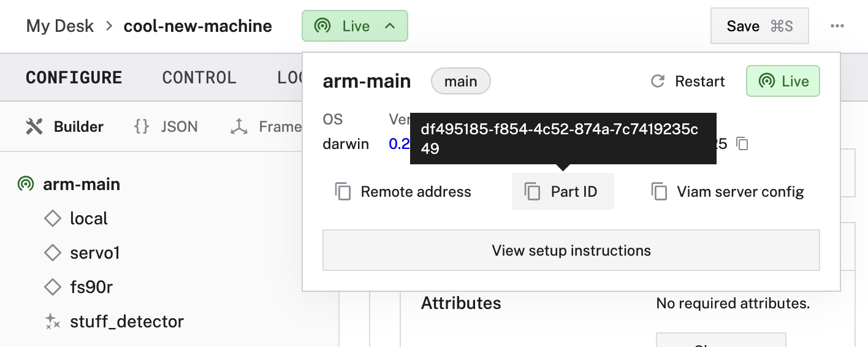Select the local component in tree
The height and width of the screenshot is (347, 868).
click(89, 218)
